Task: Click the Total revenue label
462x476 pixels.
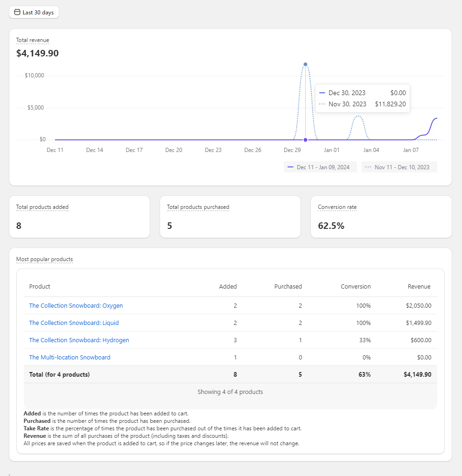Action: click(33, 40)
